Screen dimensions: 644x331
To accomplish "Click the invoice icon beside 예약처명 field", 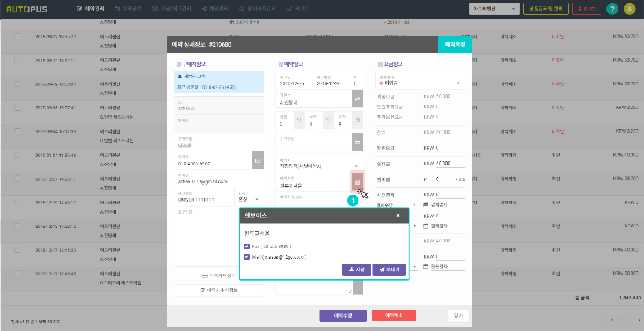I will pyautogui.click(x=357, y=182).
